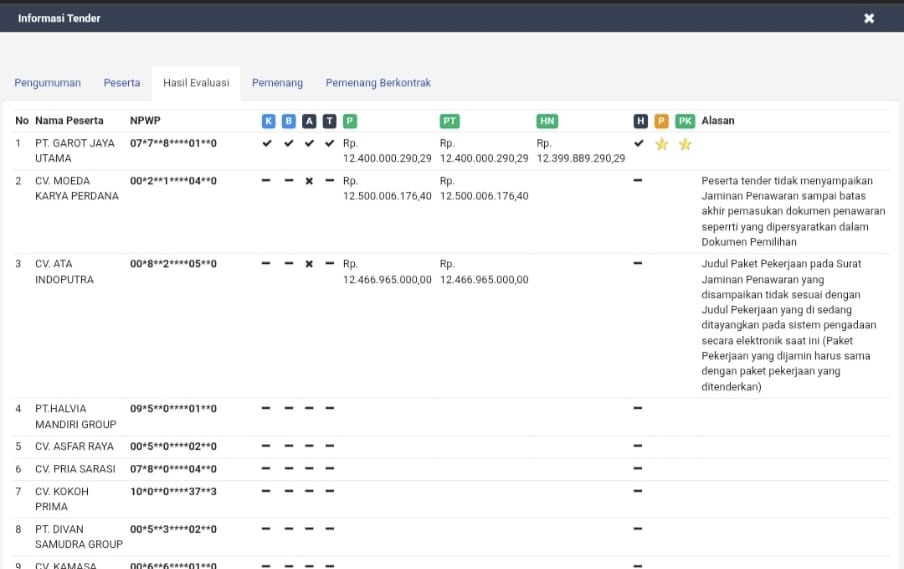Click the blue K column badge
Screen dimensions: 904x569
(x=268, y=121)
